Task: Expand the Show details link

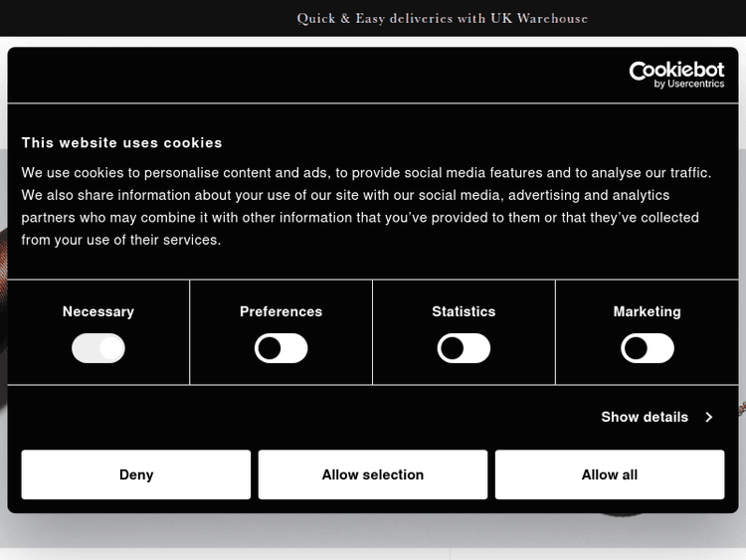Action: point(645,417)
